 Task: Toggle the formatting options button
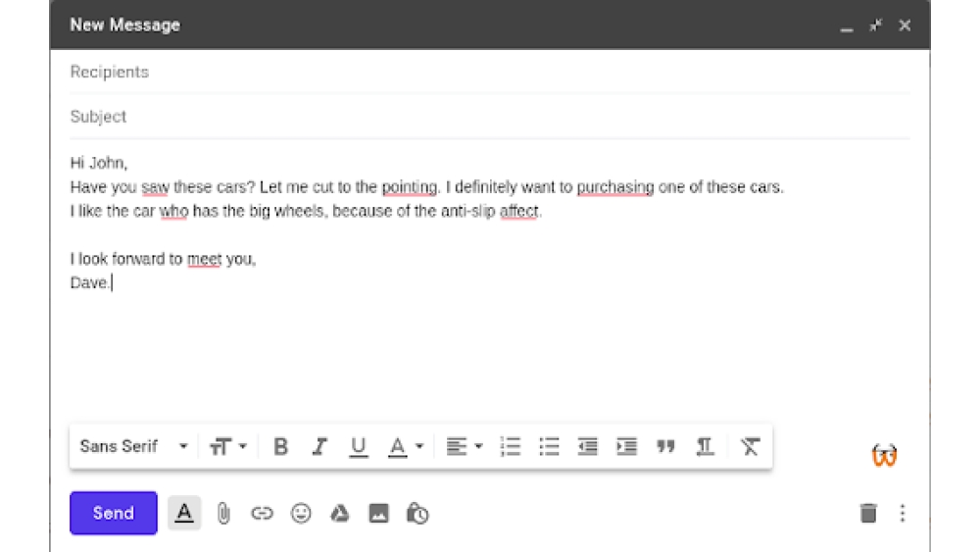184,513
